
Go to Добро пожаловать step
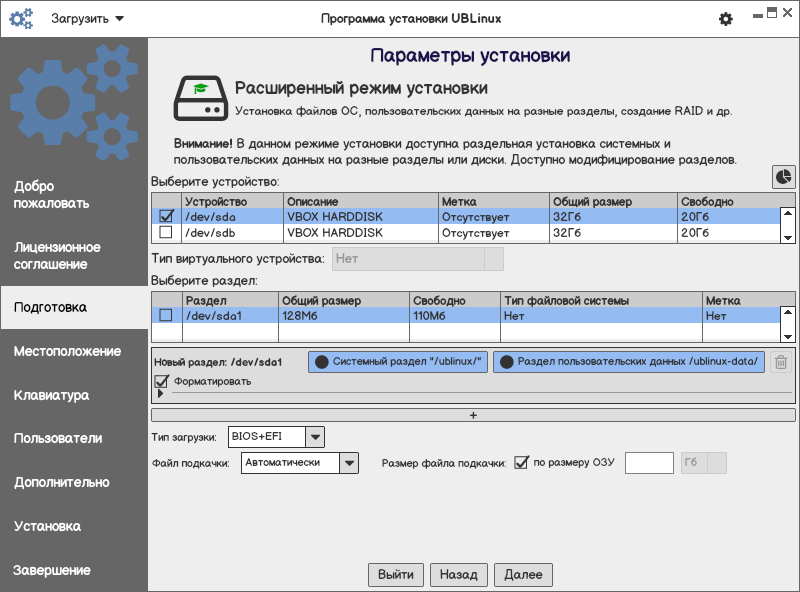click(52, 195)
